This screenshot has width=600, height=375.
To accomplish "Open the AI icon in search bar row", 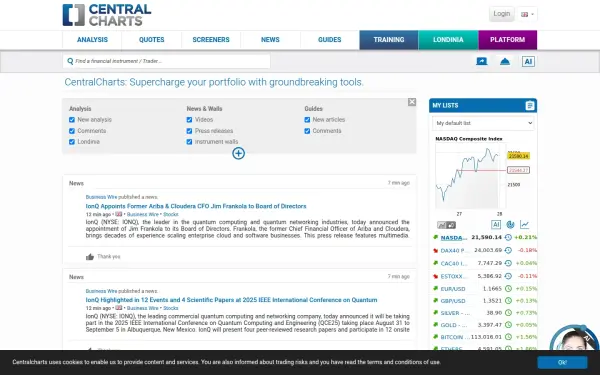I will point(528,61).
